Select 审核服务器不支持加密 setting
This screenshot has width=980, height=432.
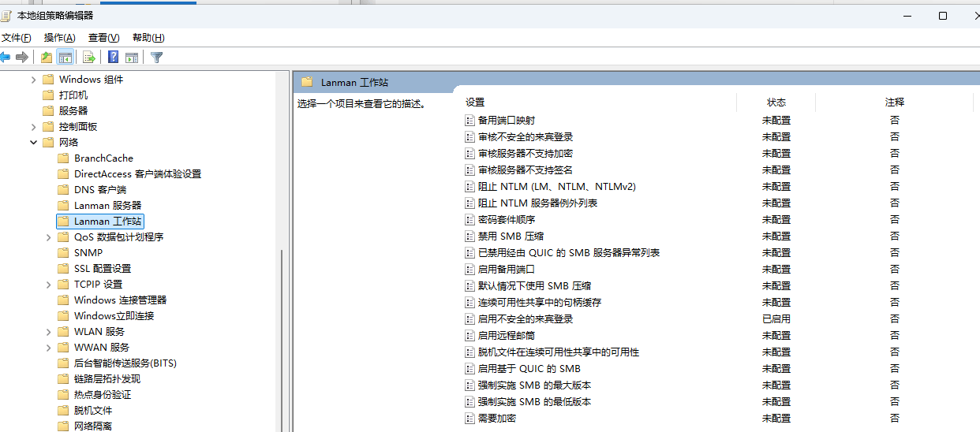coord(526,154)
